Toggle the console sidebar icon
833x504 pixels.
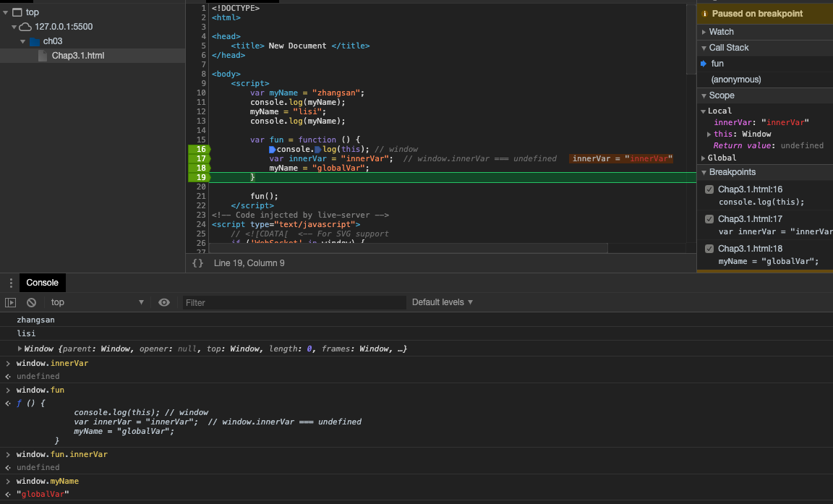click(10, 302)
